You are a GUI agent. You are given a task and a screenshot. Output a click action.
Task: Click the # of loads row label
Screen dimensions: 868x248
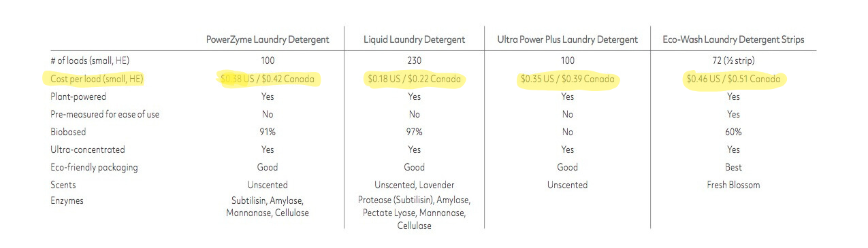click(89, 61)
